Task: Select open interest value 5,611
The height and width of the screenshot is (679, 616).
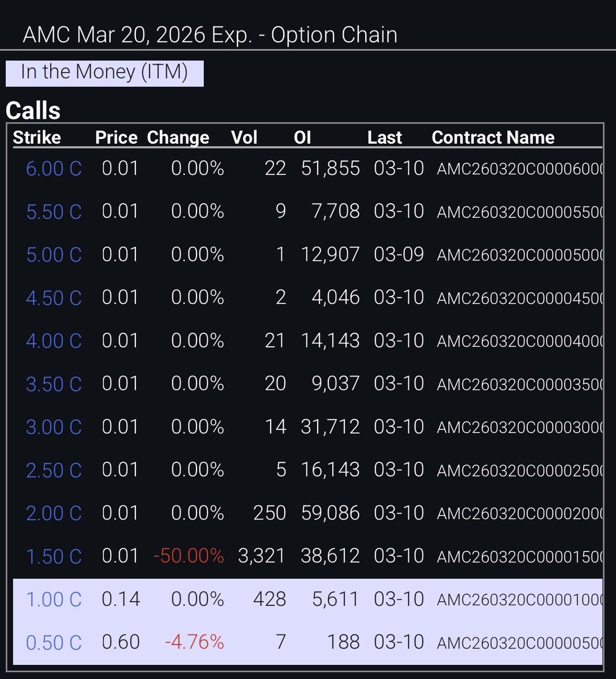Action: click(336, 599)
